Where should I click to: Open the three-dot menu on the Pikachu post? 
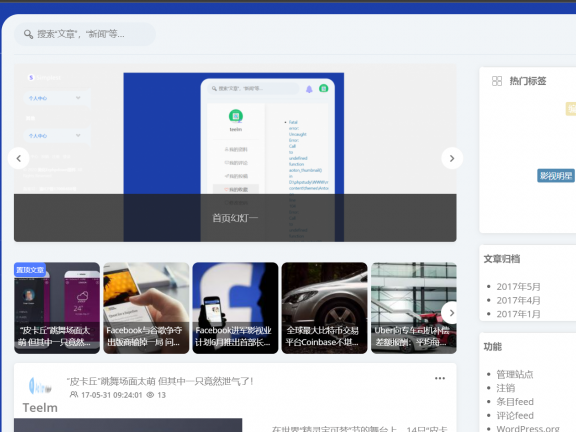[x=440, y=378]
